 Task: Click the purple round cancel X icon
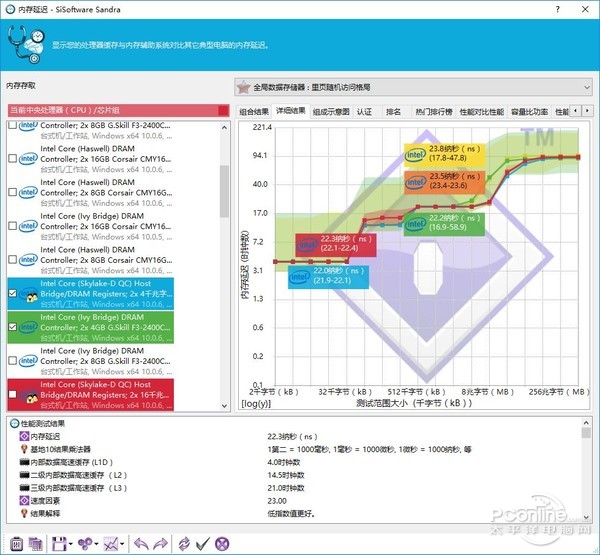(222, 544)
